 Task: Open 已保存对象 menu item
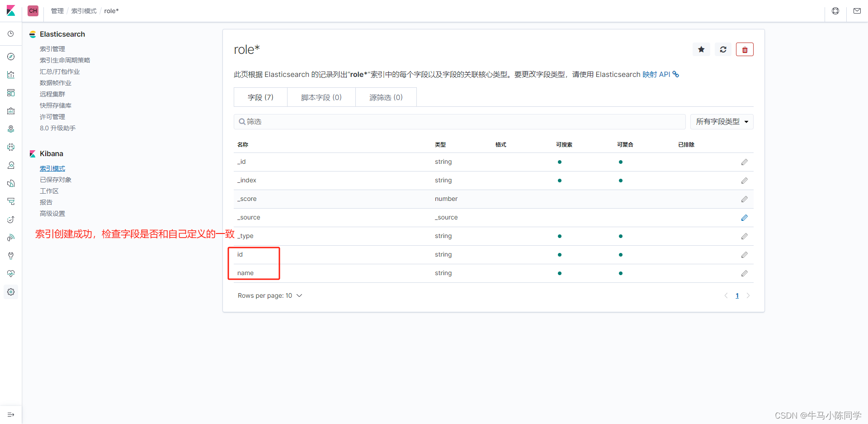(56, 180)
